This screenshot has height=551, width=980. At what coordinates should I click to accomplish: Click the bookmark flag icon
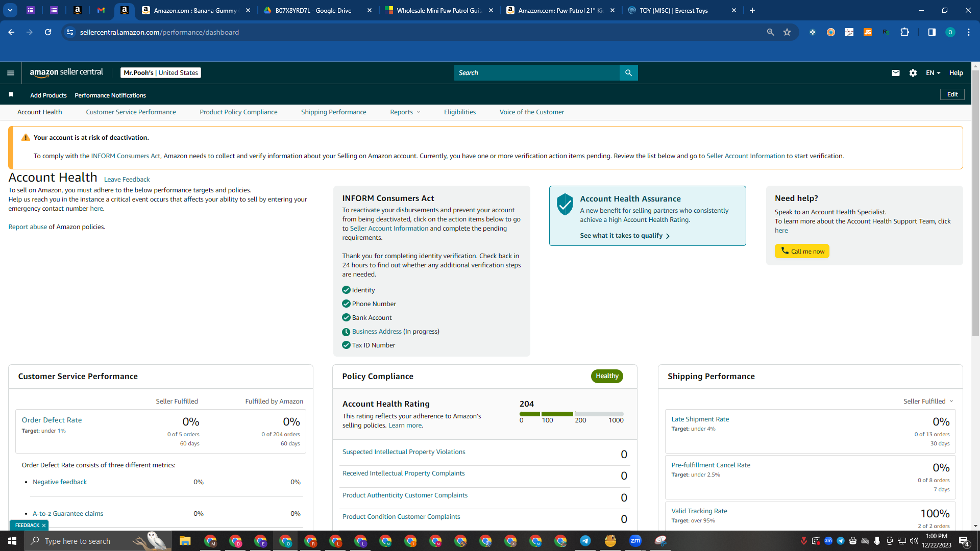pyautogui.click(x=11, y=95)
